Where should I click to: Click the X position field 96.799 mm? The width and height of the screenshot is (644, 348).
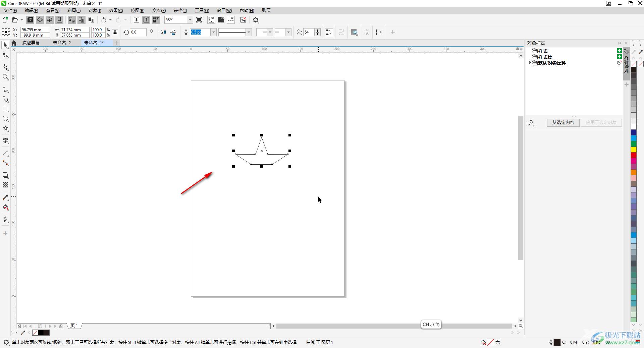point(35,30)
